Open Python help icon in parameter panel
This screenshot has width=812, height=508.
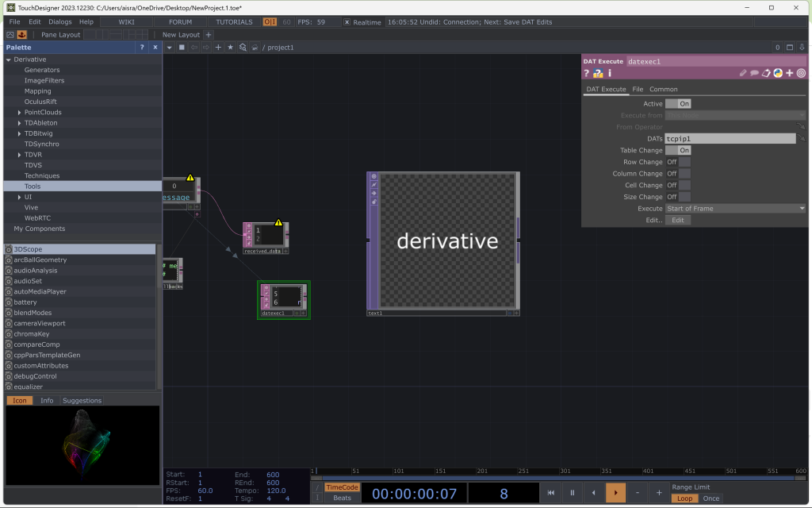(x=598, y=73)
